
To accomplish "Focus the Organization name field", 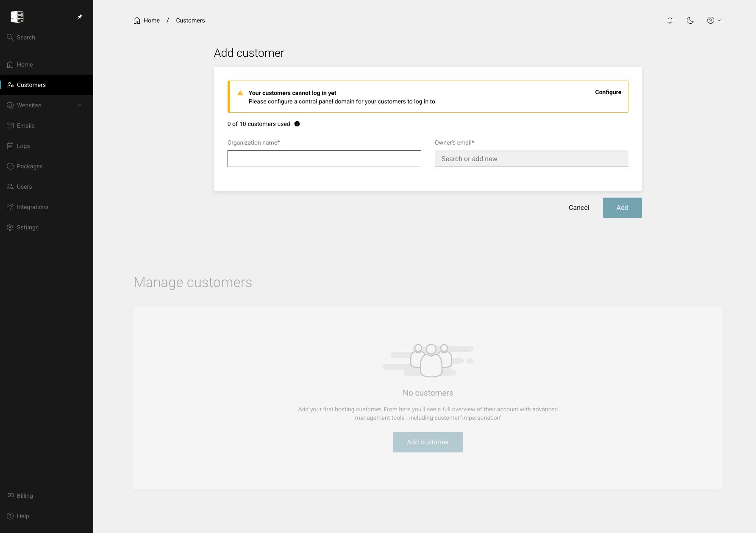I will [x=324, y=159].
